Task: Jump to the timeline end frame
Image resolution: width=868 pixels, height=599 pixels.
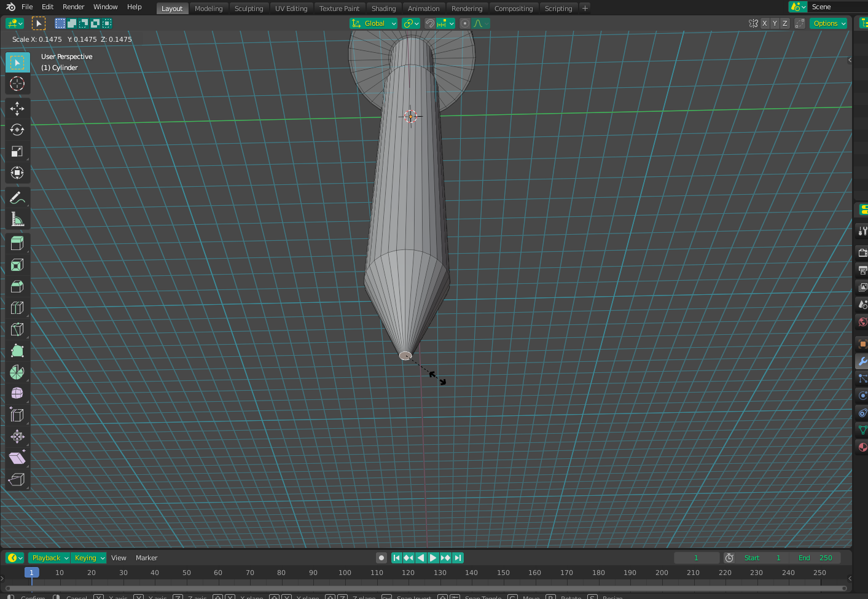Action: point(458,558)
